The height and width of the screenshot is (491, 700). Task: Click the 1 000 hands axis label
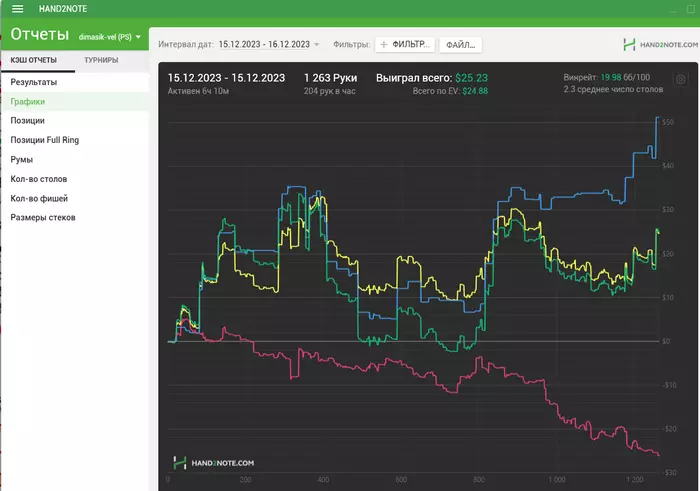pyautogui.click(x=557, y=479)
